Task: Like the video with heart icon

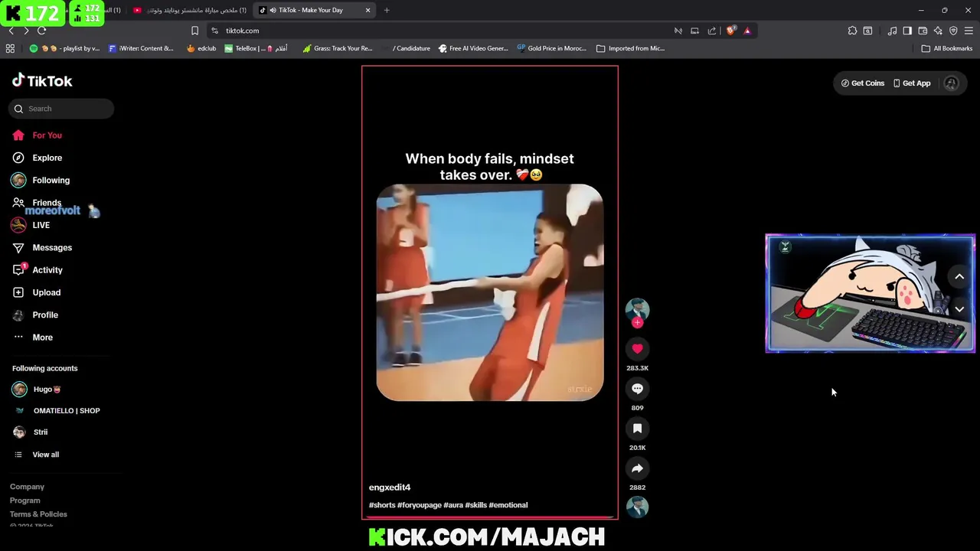Action: click(637, 349)
